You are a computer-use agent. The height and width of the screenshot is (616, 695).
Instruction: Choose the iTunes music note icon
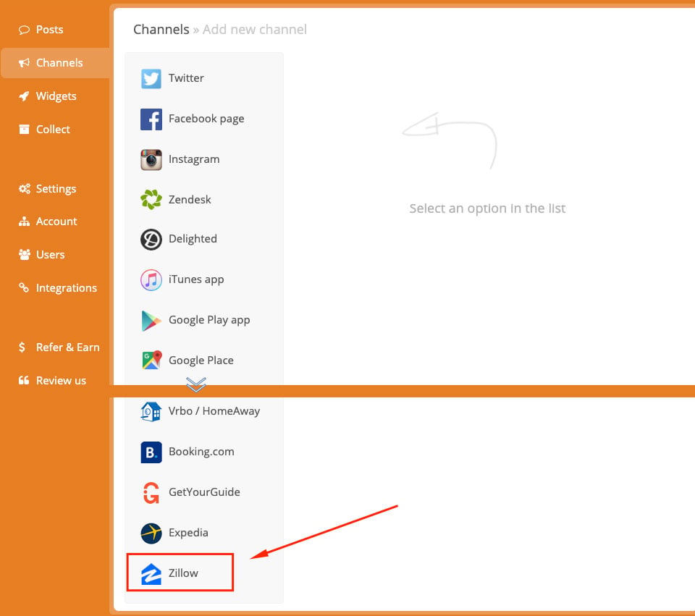click(151, 280)
